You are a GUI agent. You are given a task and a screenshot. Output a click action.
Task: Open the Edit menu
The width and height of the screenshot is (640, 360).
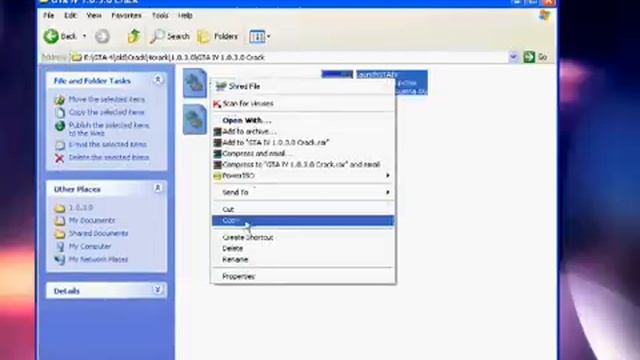coord(70,16)
